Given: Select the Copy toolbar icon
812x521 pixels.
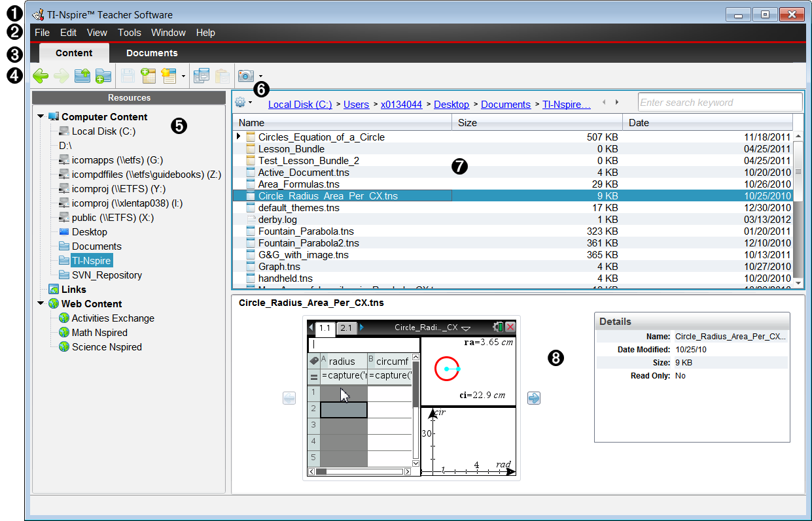Looking at the screenshot, I should (202, 76).
